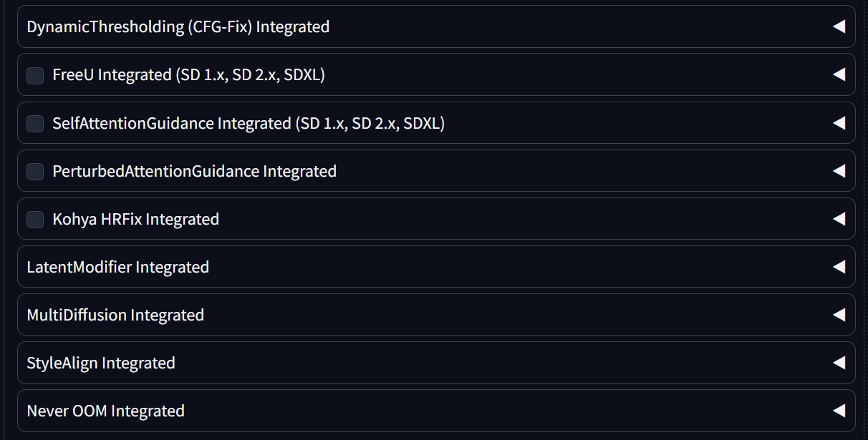Click the LatentModifier Integrated label
The width and height of the screenshot is (868, 440).
pos(117,268)
